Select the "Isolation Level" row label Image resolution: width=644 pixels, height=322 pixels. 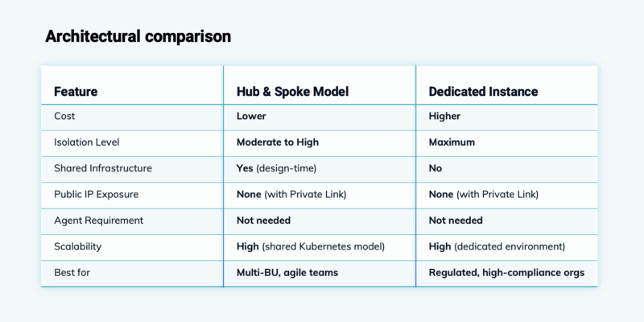click(x=87, y=142)
